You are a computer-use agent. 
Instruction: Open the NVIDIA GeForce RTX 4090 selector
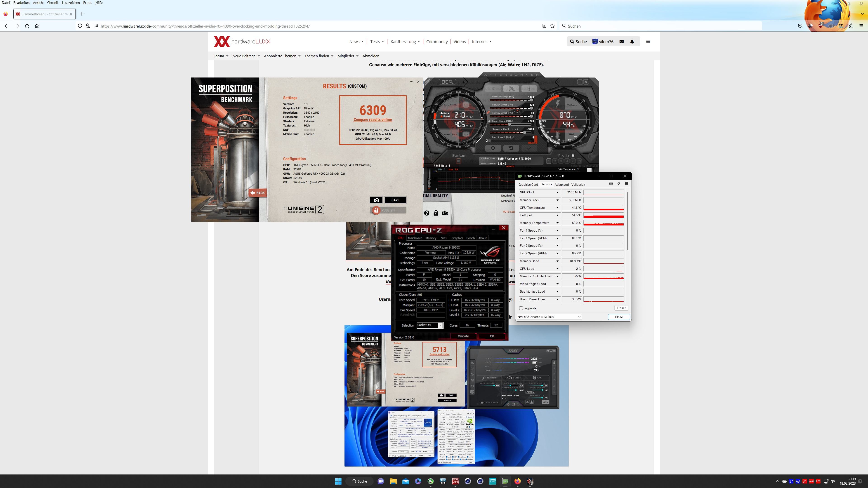pos(549,317)
